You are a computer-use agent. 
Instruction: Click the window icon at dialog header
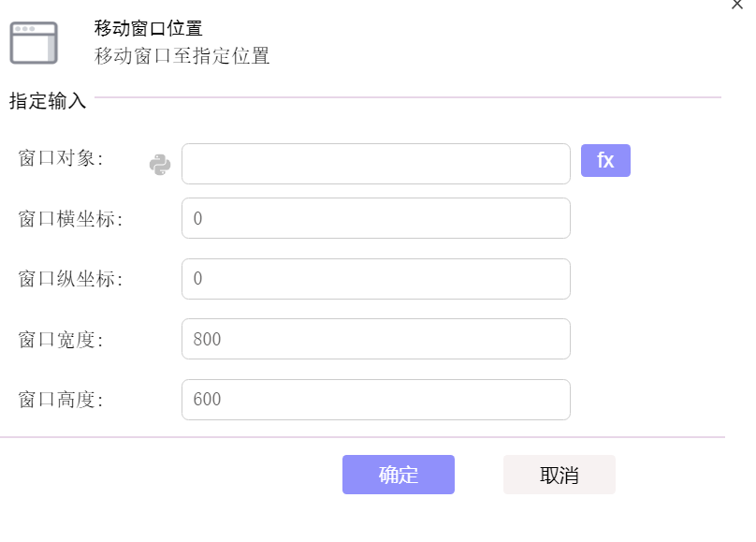pyautogui.click(x=34, y=42)
